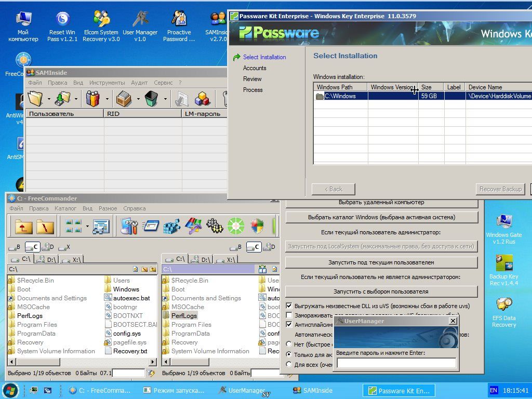Click the people/users icon in SAMInside toolbar
Image resolution: width=532 pixels, height=399 pixels.
pyautogui.click(x=93, y=98)
